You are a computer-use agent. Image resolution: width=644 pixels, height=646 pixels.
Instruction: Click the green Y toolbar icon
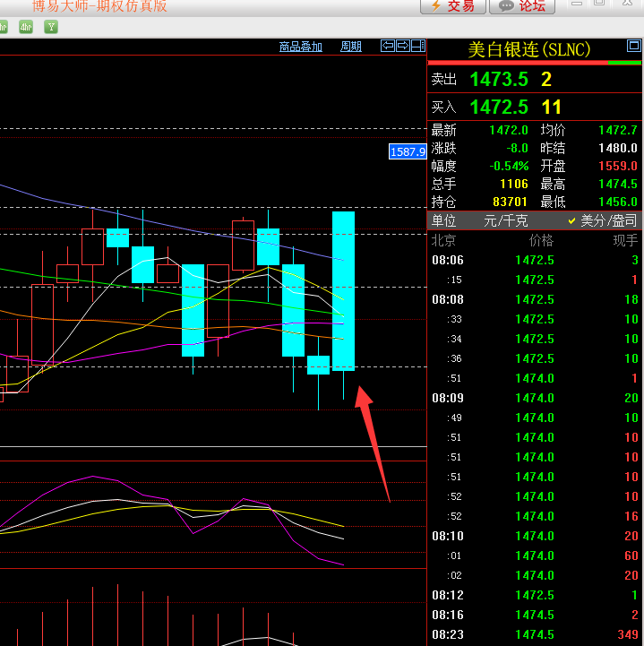[51, 27]
